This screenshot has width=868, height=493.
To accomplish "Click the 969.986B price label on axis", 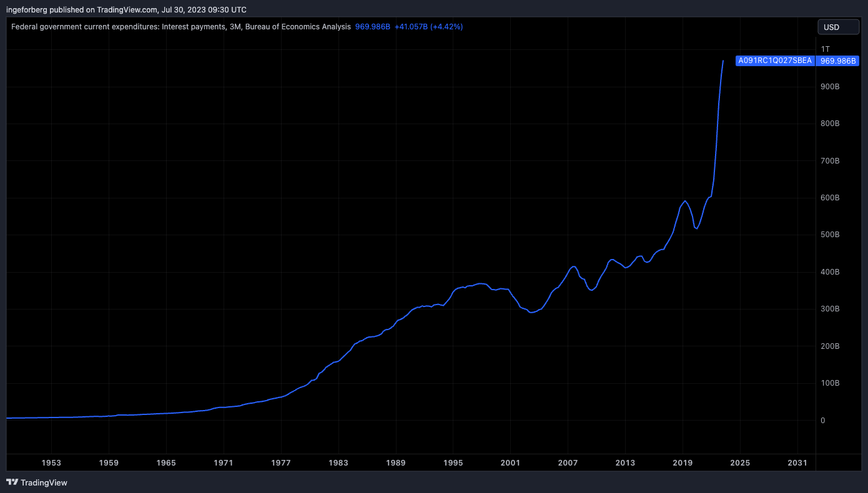I will coord(837,61).
